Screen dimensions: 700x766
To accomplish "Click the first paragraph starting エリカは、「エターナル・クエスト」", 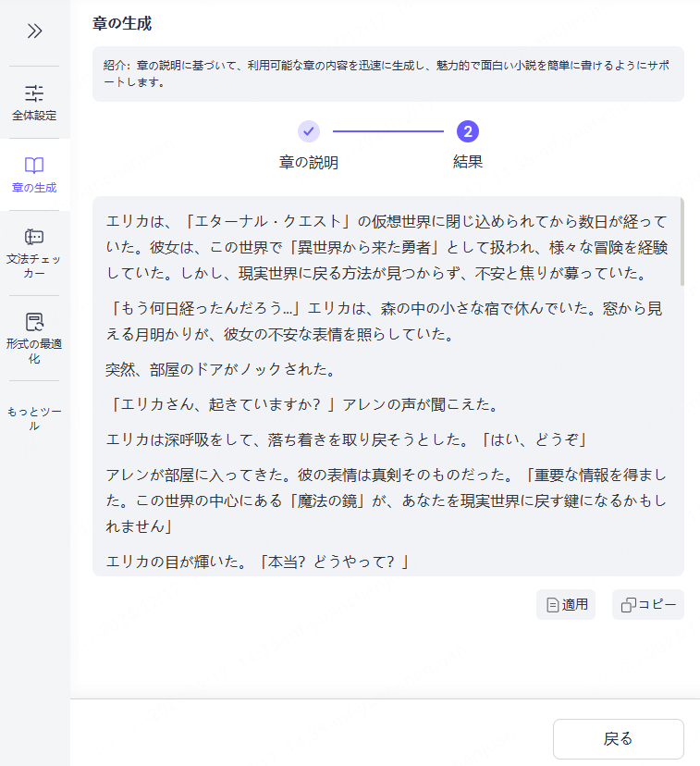I will pos(387,247).
